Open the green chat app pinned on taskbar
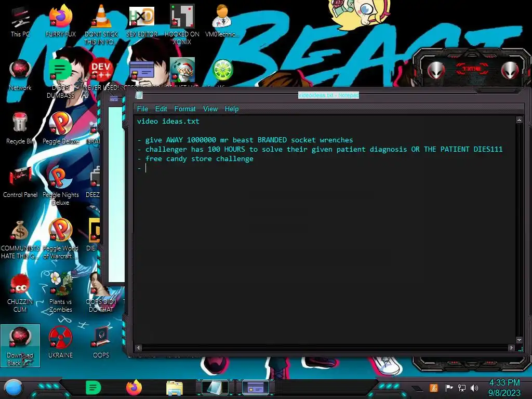532x399 pixels. point(94,388)
